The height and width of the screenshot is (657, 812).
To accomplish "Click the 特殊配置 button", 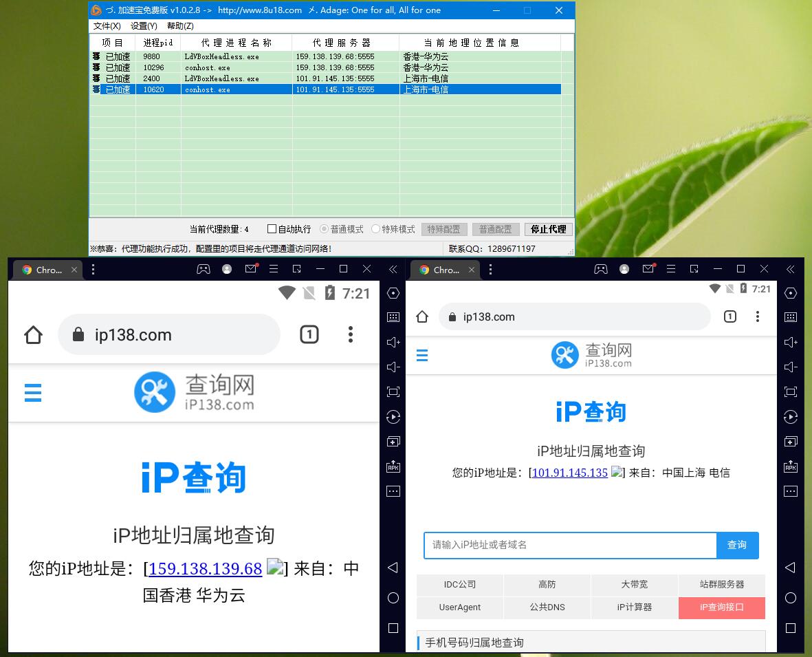I will click(443, 229).
